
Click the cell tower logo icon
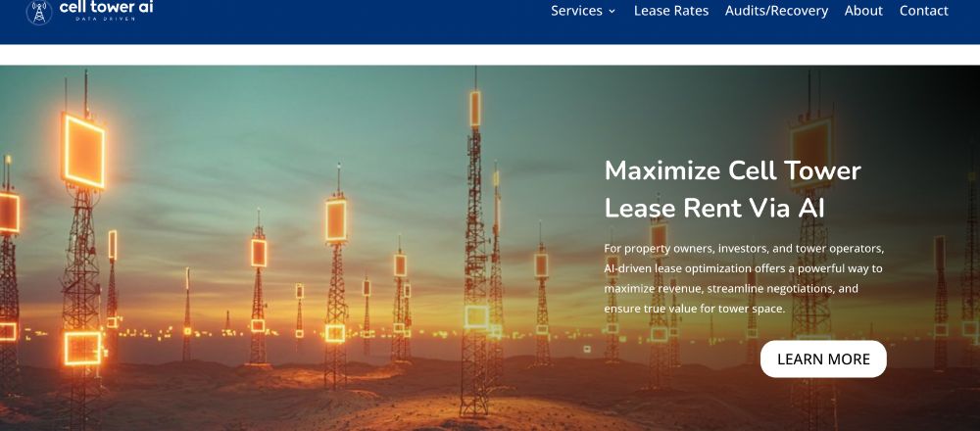point(39,12)
